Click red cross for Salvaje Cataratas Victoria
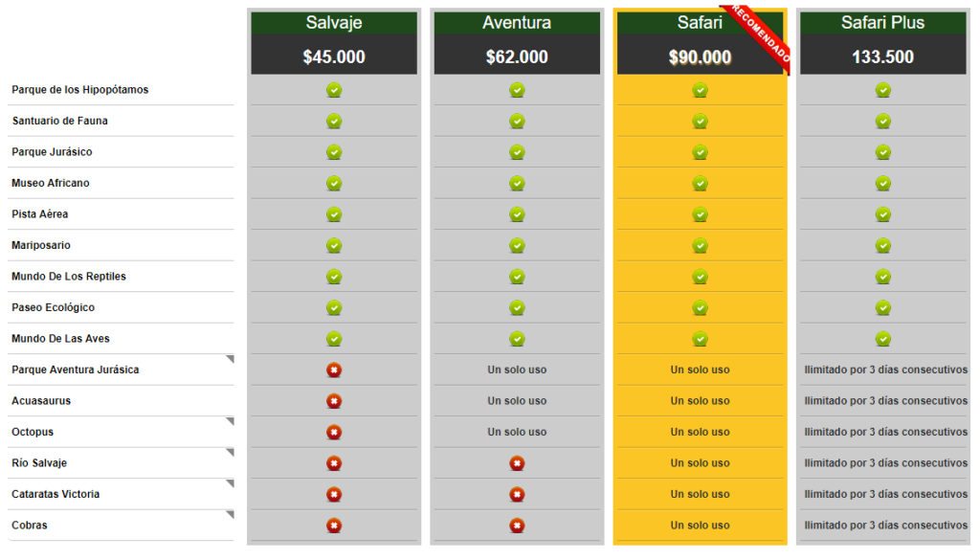This screenshot has width=980, height=560. click(x=334, y=494)
